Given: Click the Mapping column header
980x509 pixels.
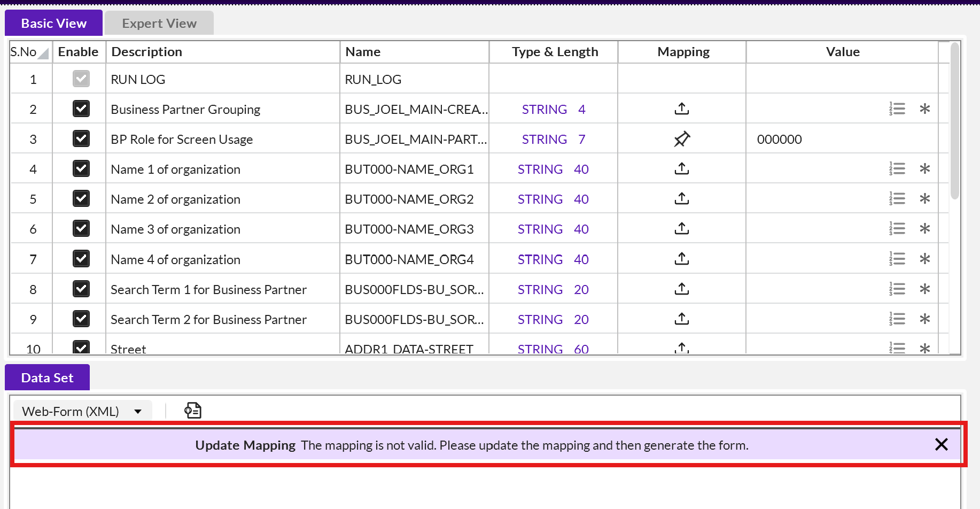Looking at the screenshot, I should pos(682,52).
